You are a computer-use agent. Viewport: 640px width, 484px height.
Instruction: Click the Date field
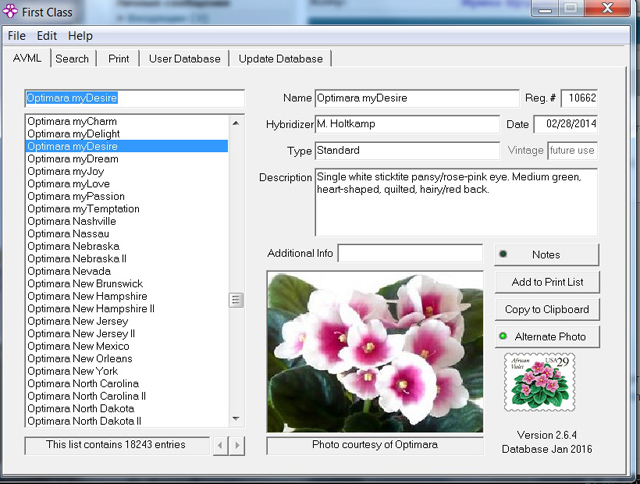pyautogui.click(x=566, y=124)
